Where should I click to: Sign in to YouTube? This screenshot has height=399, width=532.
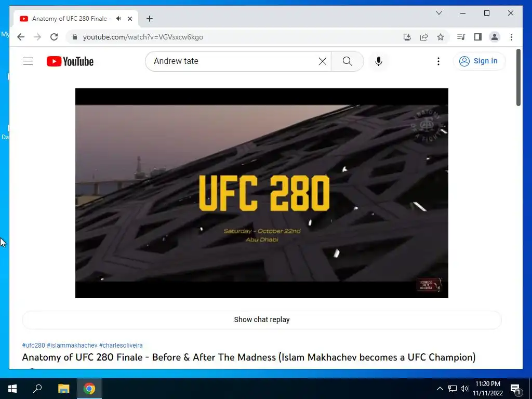(478, 61)
